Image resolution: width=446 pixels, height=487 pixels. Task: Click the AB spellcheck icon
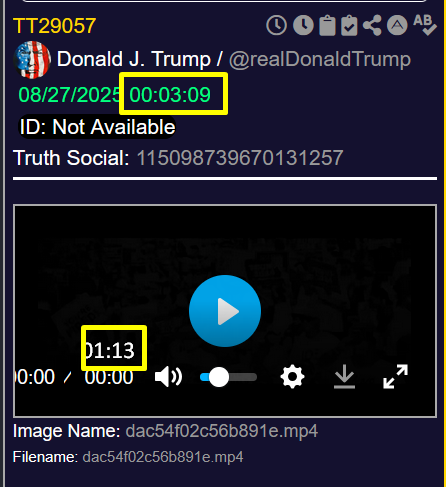tap(425, 25)
